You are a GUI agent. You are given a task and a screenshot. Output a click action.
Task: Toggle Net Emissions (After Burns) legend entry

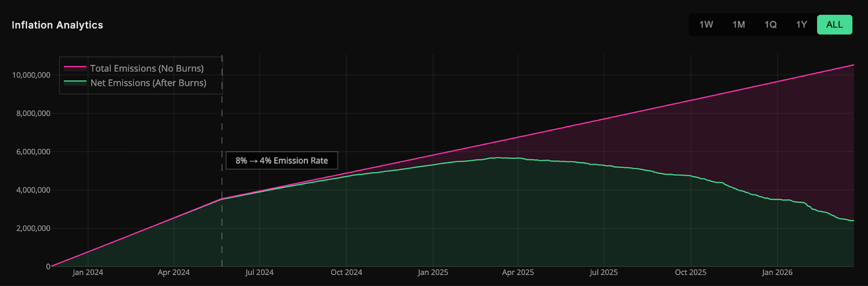click(x=148, y=83)
